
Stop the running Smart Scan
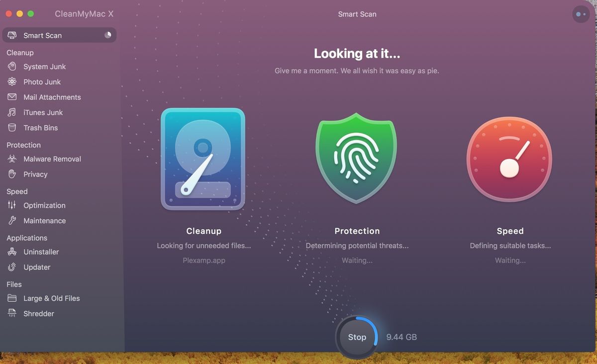point(356,337)
